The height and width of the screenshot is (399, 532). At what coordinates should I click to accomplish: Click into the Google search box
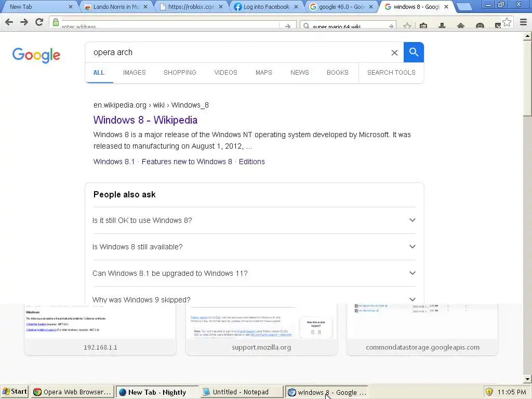(x=237, y=52)
